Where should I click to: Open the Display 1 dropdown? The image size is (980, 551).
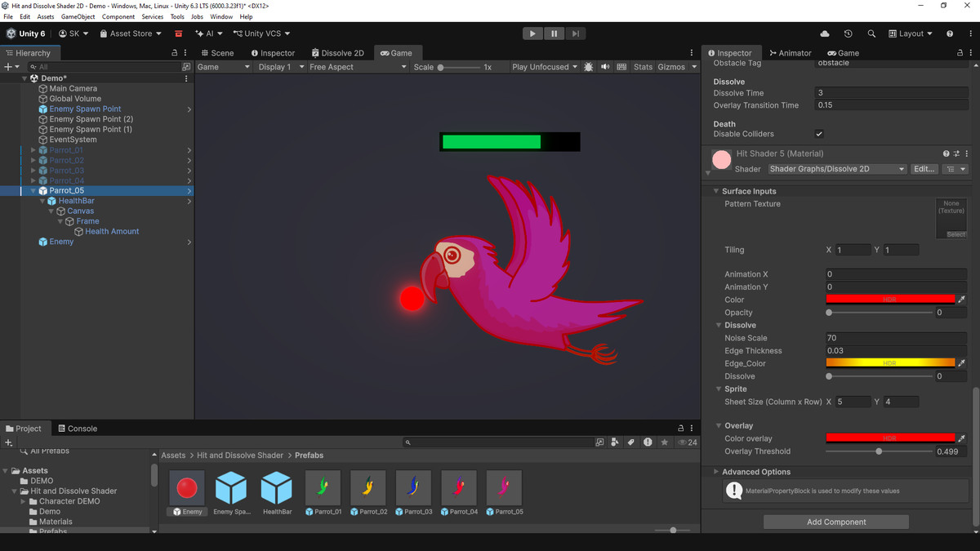(280, 67)
